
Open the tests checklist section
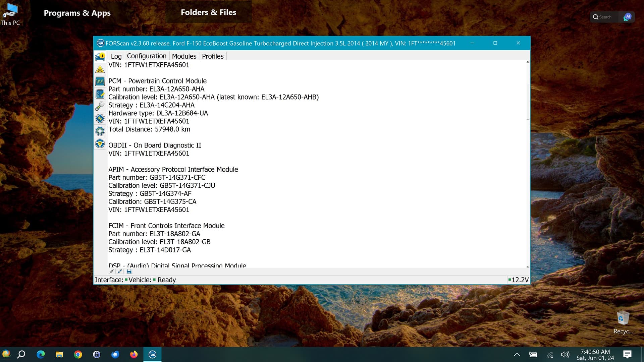[x=100, y=94]
